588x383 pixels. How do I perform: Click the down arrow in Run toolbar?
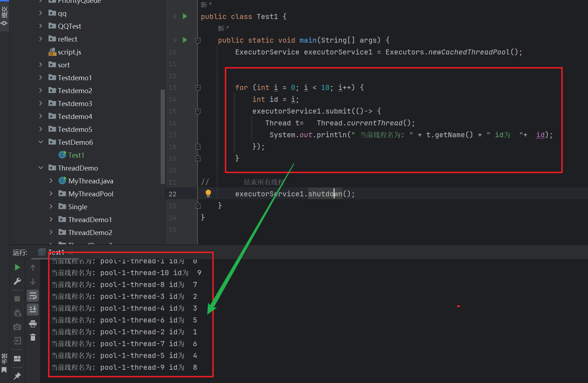tap(33, 282)
